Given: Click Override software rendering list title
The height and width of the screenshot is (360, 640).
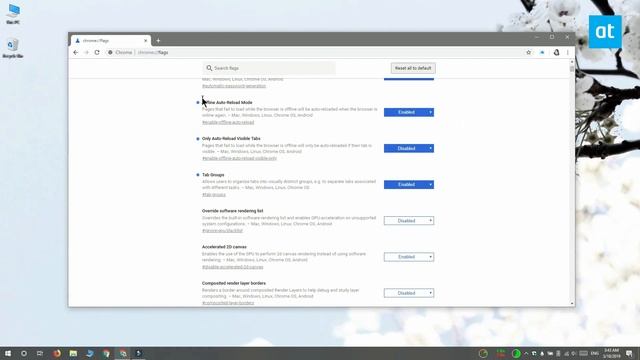Looking at the screenshot, I should (233, 211).
